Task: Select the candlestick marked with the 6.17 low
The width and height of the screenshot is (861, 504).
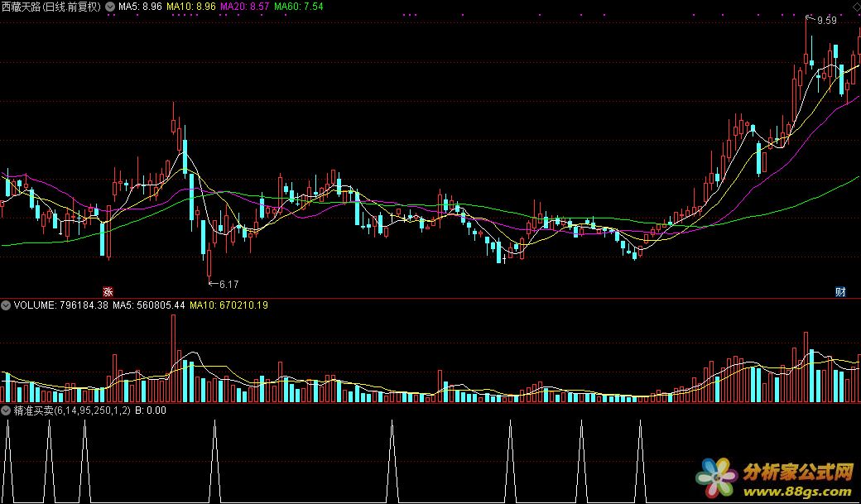Action: [209, 263]
